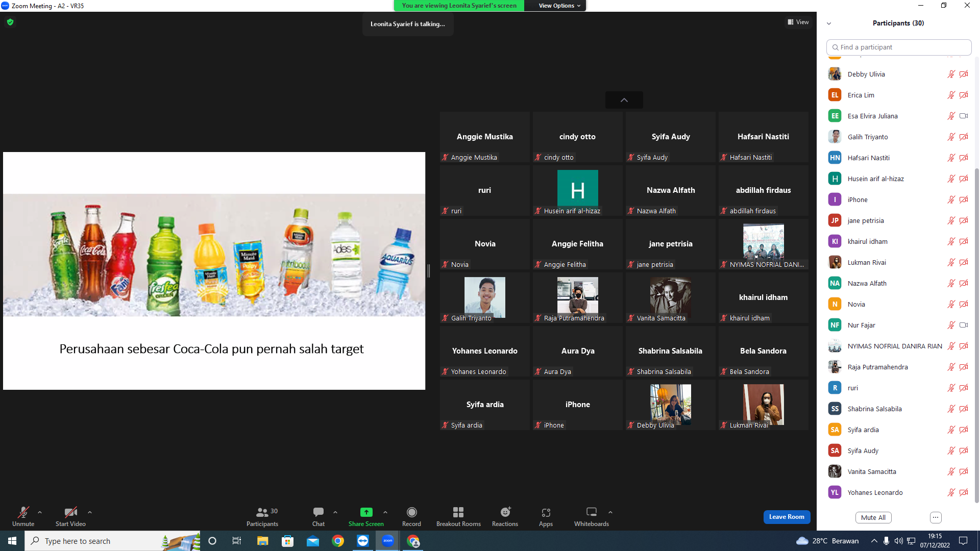
Task: Open audio options arrow next to Unmute
Action: [x=40, y=512]
